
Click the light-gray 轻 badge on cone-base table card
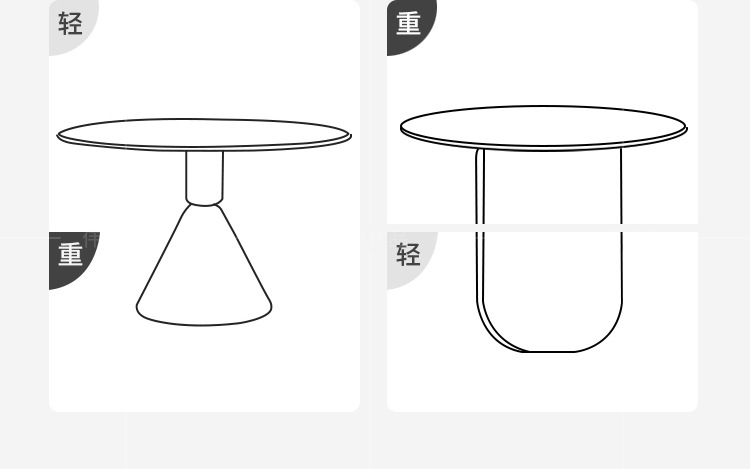(70, 24)
